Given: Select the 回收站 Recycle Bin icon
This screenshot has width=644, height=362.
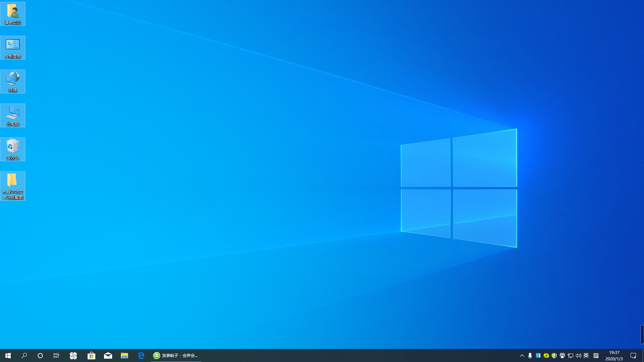Looking at the screenshot, I should click(x=13, y=149).
